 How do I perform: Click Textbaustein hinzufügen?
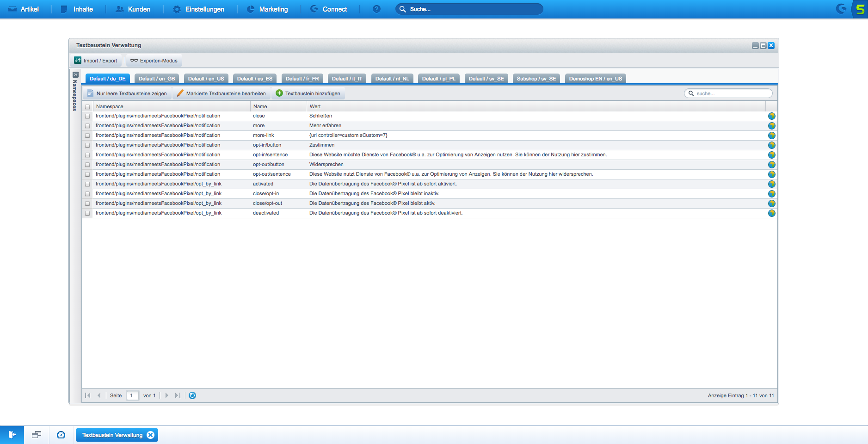coord(308,93)
